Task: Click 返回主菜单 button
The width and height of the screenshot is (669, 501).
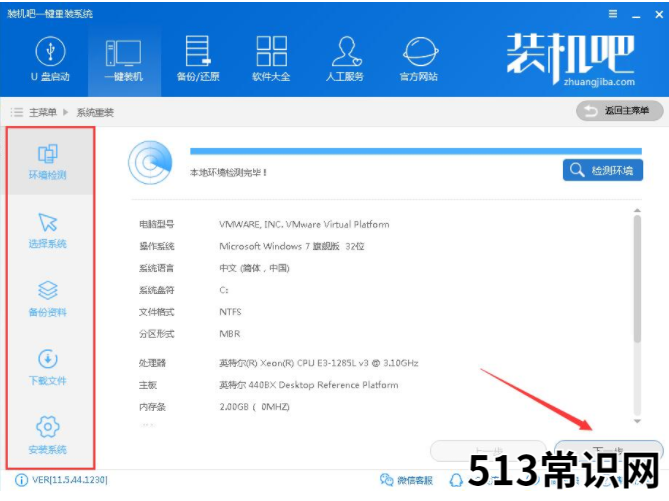Action: point(620,111)
